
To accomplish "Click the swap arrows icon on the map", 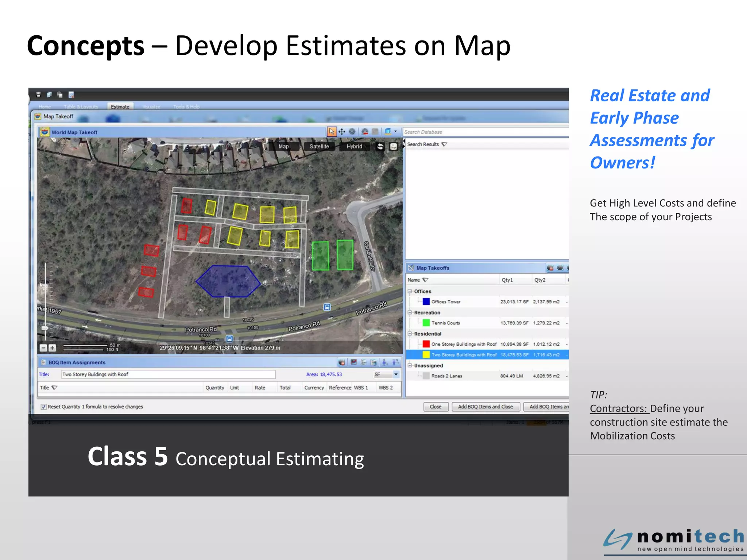I will point(380,146).
